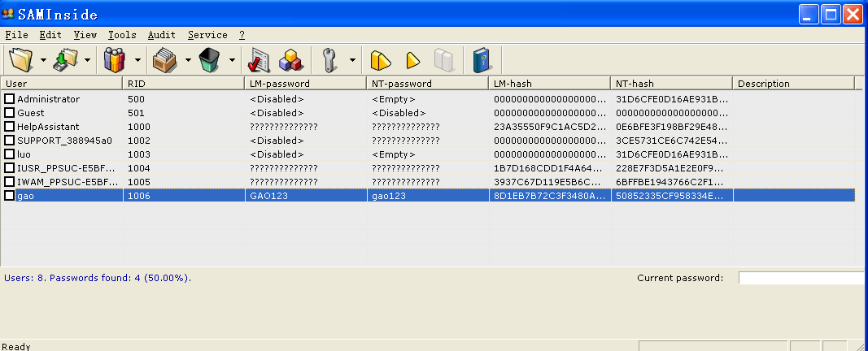Click the file box icon
The width and height of the screenshot is (868, 351).
click(x=164, y=59)
